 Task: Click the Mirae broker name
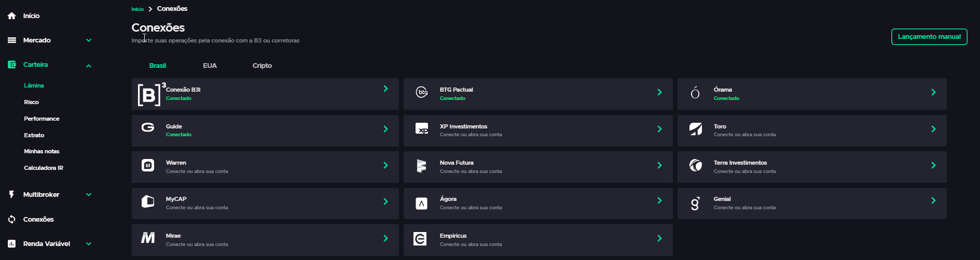pos(173,236)
